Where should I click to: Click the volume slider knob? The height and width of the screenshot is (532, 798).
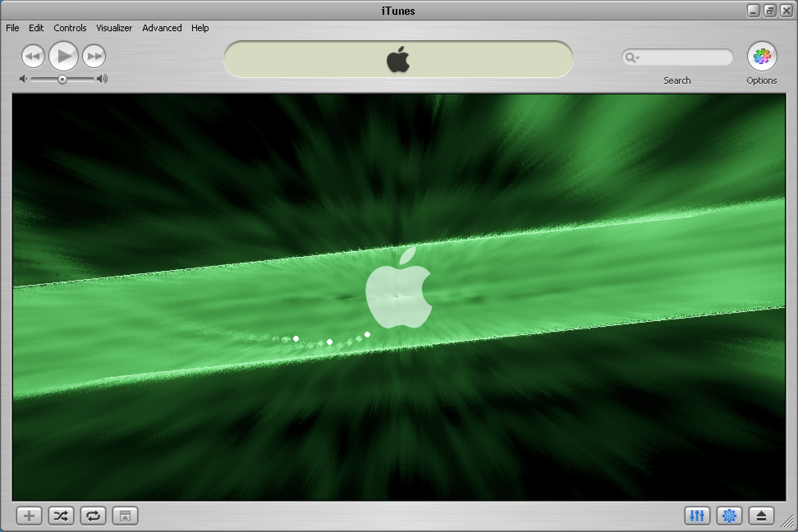pos(62,79)
